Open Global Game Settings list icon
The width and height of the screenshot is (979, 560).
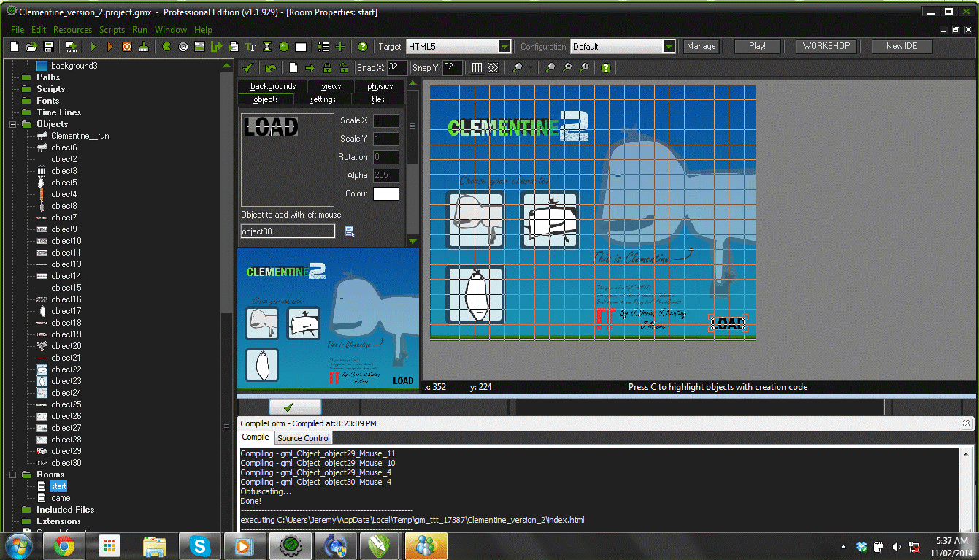point(323,46)
